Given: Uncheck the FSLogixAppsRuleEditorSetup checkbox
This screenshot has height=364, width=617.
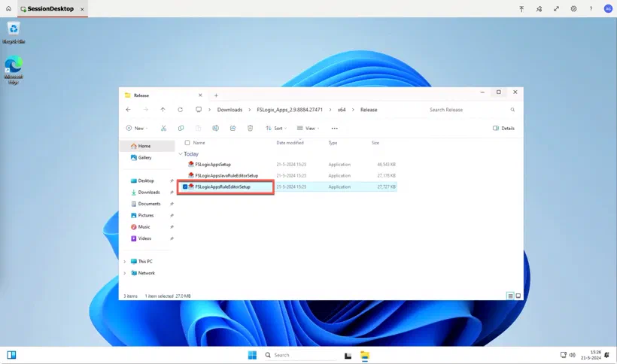Looking at the screenshot, I should (185, 187).
